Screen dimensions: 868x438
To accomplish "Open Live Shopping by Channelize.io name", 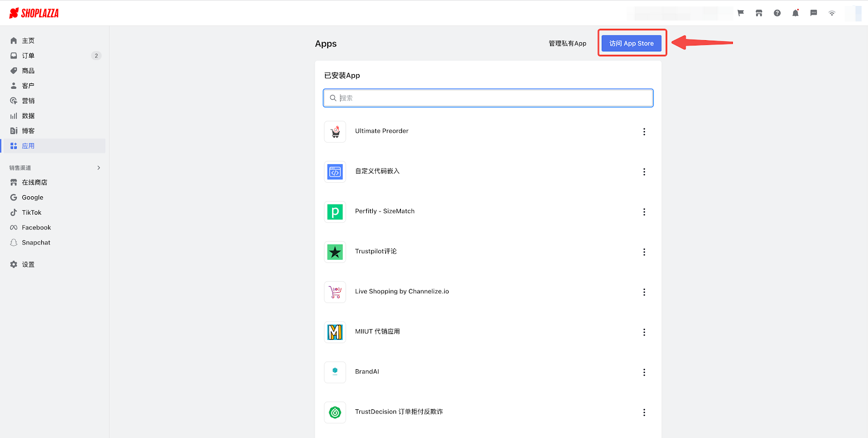I will coord(402,292).
